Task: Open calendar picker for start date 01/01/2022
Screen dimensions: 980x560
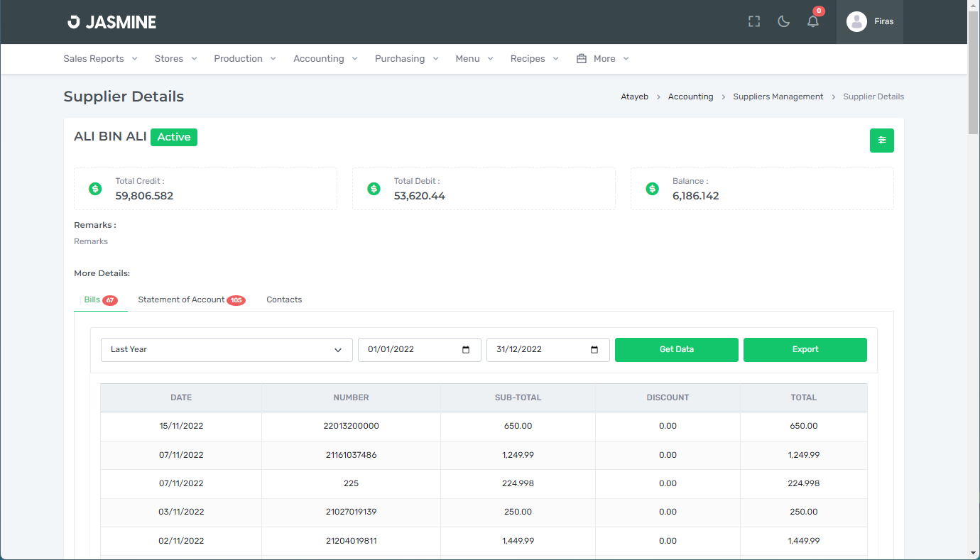Action: pos(466,350)
